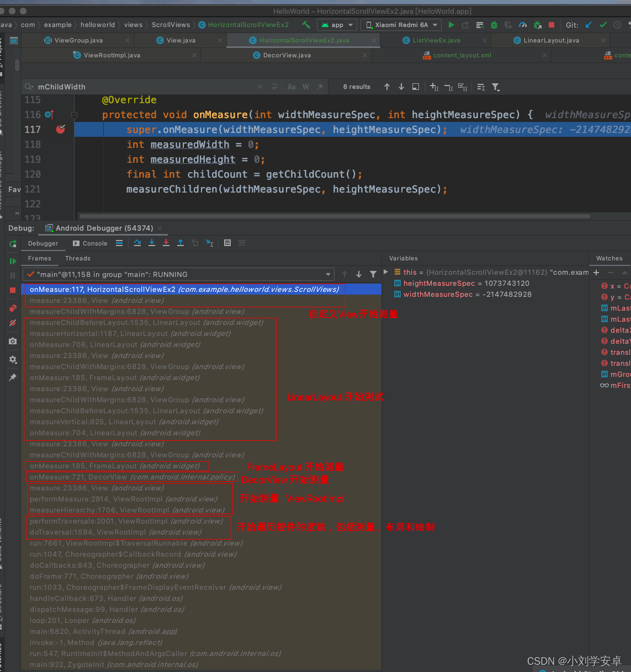Open the Xiaomi Redmi 6A device selector
Image resolution: width=631 pixels, height=672 pixels.
400,24
